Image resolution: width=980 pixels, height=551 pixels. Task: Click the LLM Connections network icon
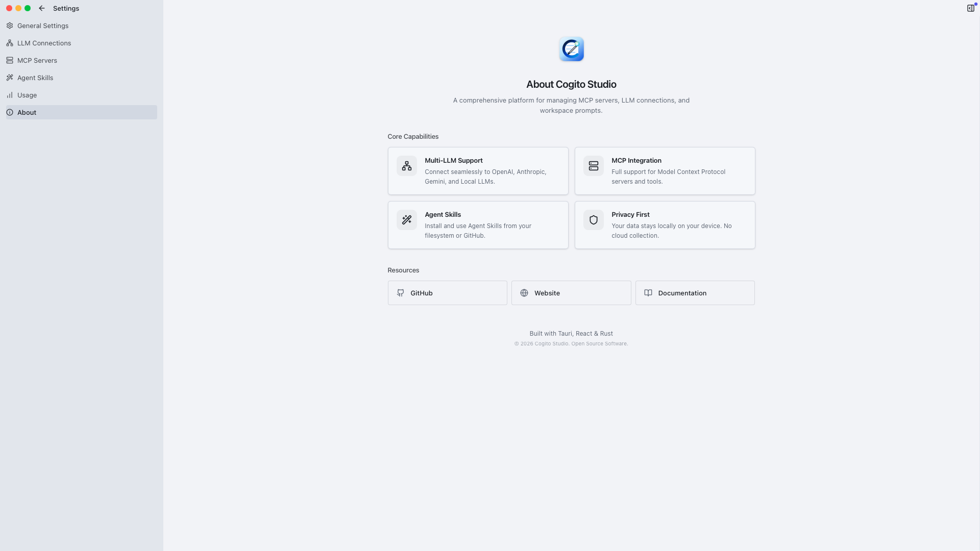10,43
